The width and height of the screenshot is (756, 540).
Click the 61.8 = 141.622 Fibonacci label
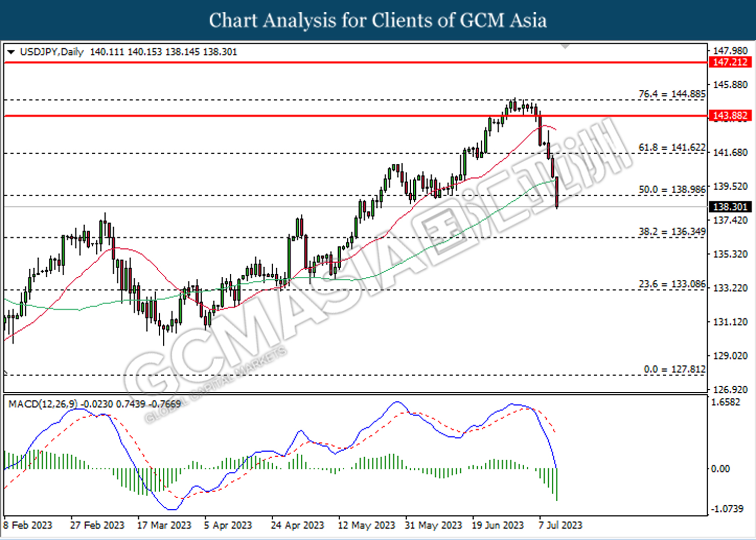672,147
